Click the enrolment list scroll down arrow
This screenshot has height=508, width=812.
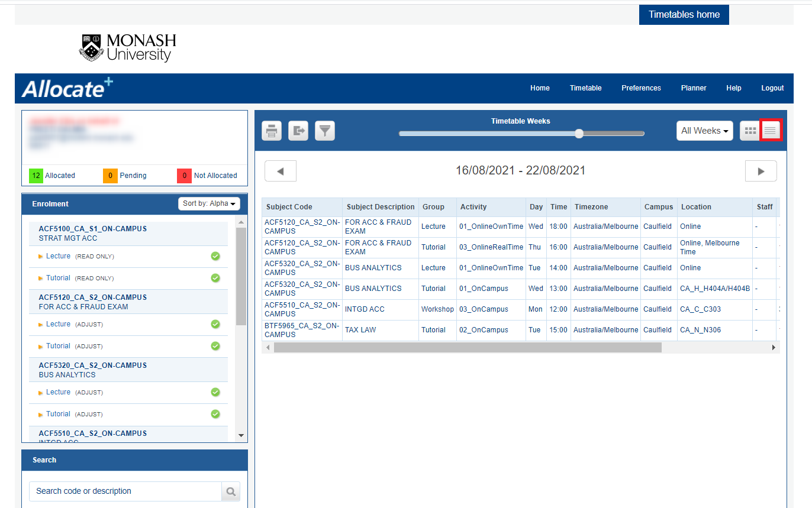pyautogui.click(x=241, y=435)
